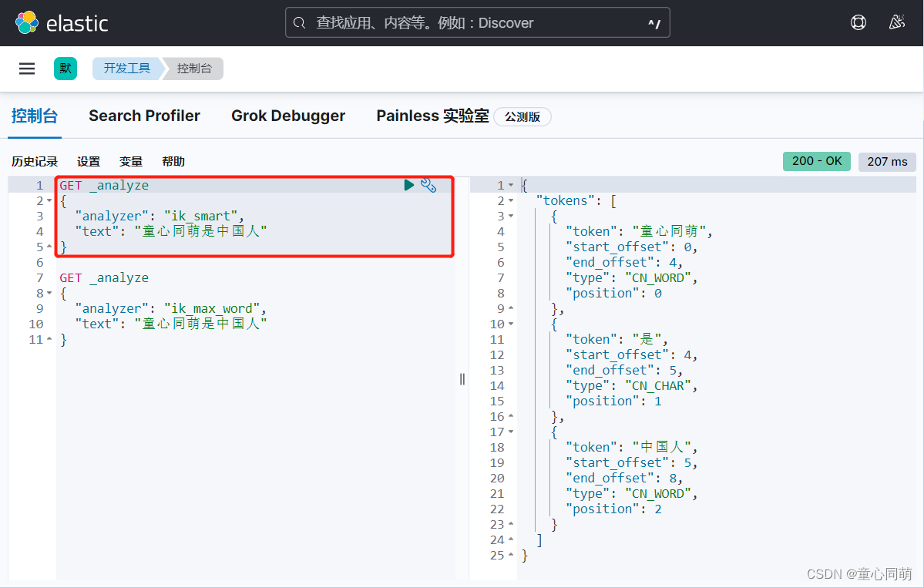The image size is (924, 588).
Task: Click the "text" line at editor line 10
Action: coord(171,324)
